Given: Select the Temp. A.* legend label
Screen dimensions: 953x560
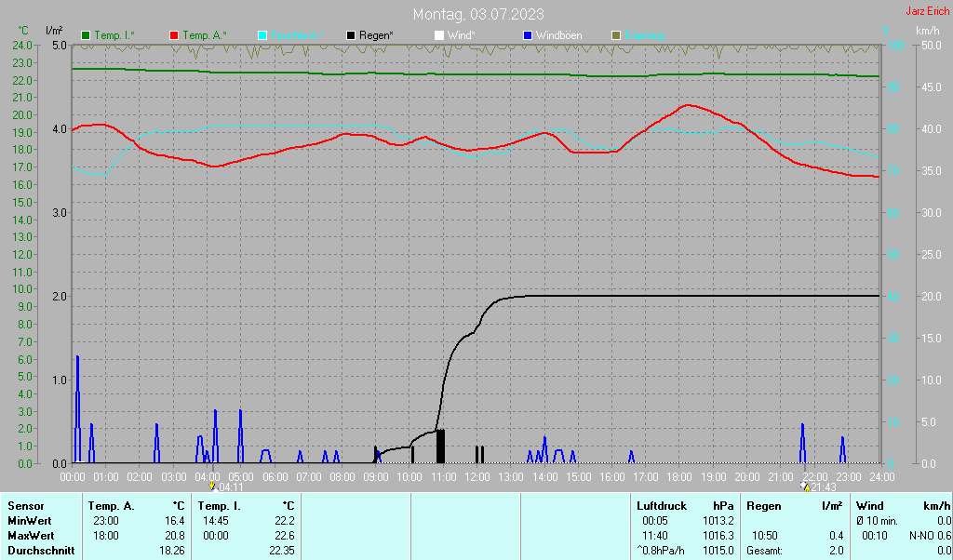Looking at the screenshot, I should tap(204, 36).
